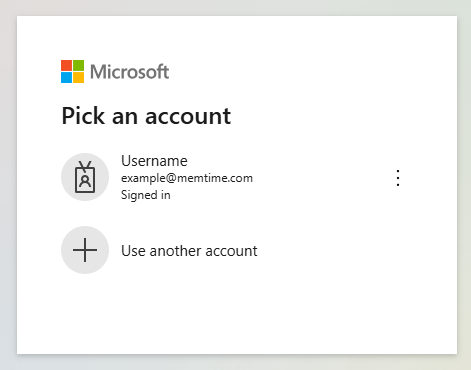Click the red square of Microsoft logo

pyautogui.click(x=66, y=65)
